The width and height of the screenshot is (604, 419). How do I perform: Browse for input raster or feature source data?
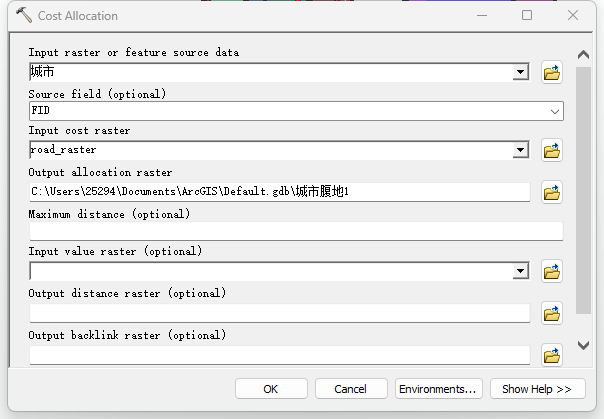552,72
